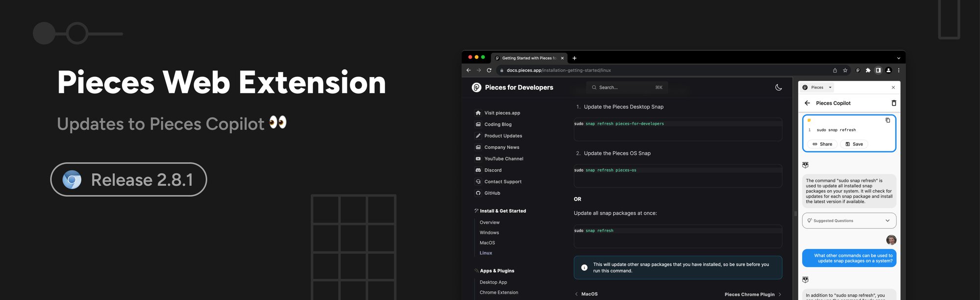Toggle the browser side panel button

tap(878, 70)
